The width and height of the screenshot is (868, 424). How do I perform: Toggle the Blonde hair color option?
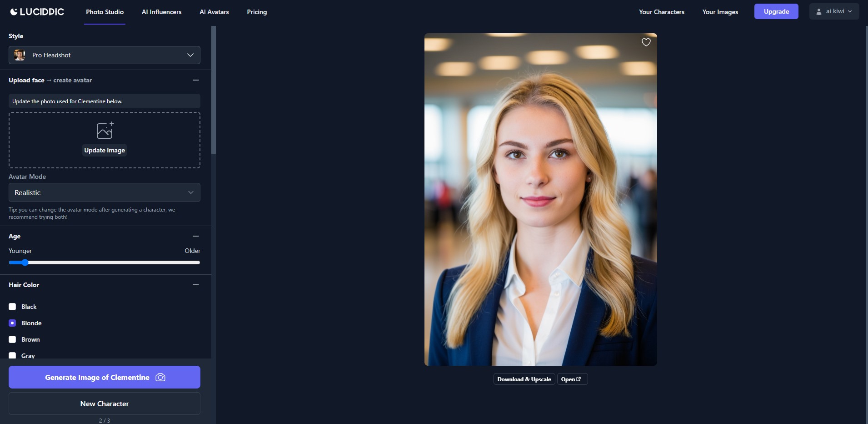(x=12, y=323)
